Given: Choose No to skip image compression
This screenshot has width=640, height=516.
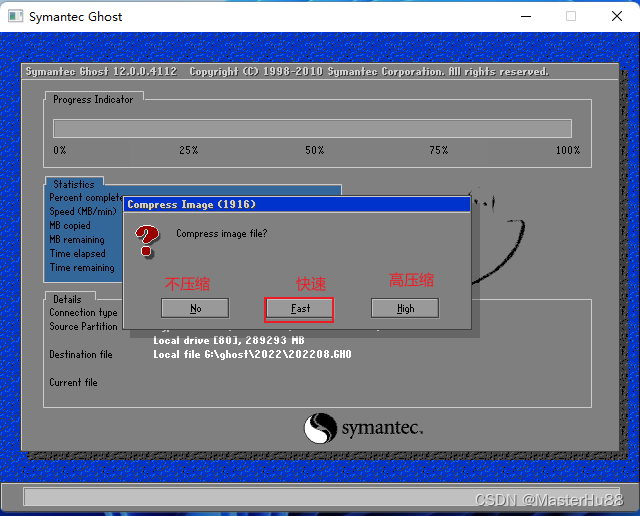Looking at the screenshot, I should click(x=195, y=308).
